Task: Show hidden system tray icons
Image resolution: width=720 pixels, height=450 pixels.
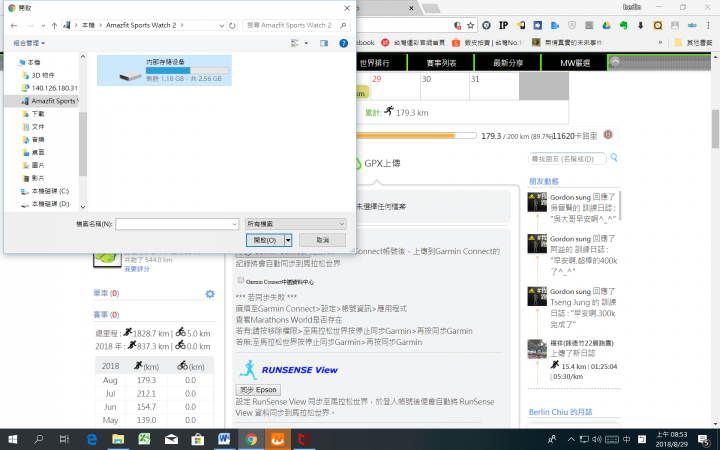Action: click(571, 439)
